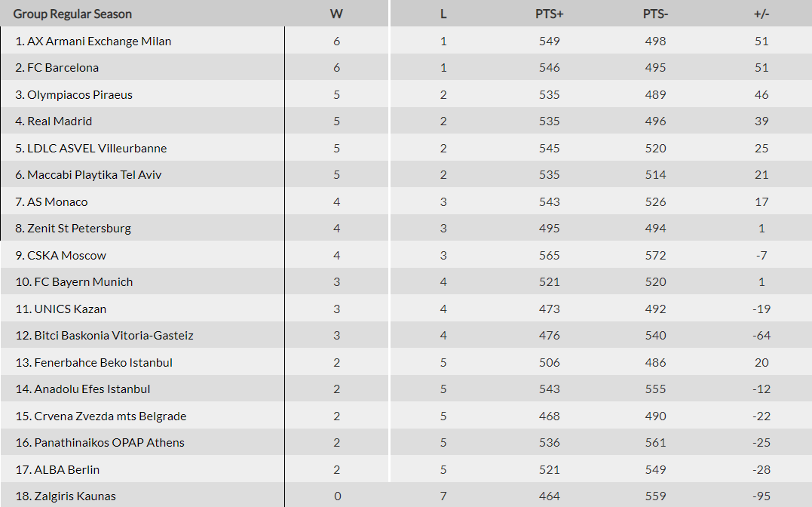Click the +/- column header

(761, 14)
